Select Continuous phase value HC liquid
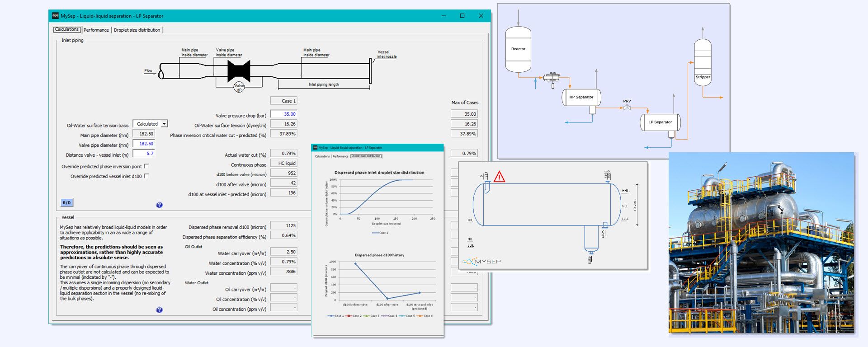868x347 pixels. (x=283, y=163)
